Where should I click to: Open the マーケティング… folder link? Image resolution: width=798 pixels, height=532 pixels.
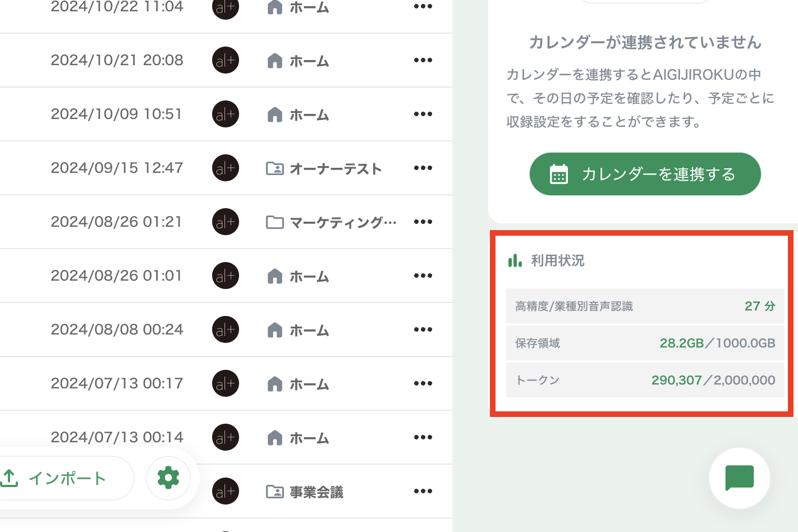pos(343,222)
